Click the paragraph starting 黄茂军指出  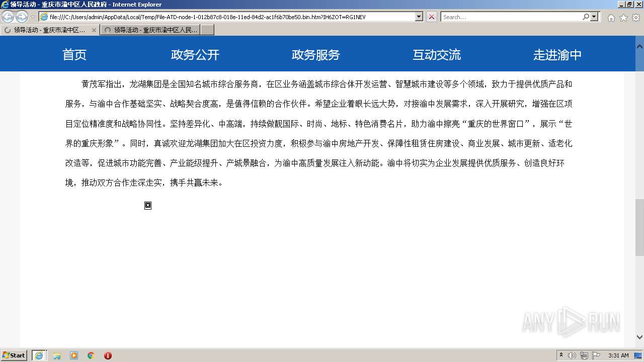pyautogui.click(x=319, y=133)
